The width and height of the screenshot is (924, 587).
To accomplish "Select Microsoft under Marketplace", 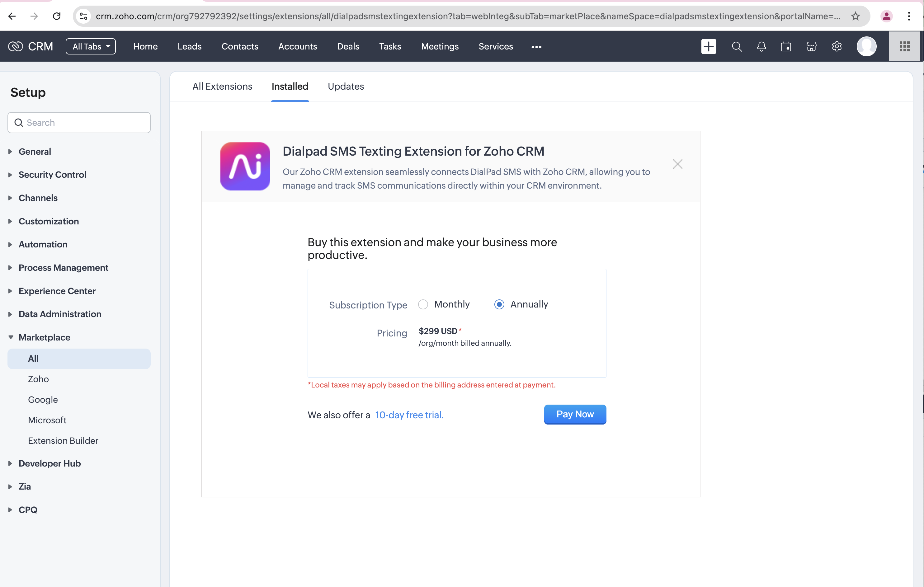I will pyautogui.click(x=47, y=420).
